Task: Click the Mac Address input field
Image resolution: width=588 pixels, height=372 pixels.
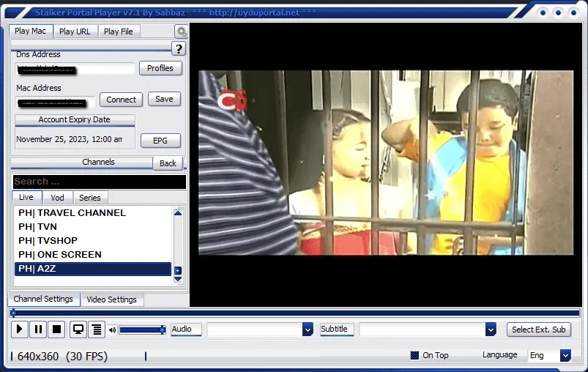Action: (55, 103)
